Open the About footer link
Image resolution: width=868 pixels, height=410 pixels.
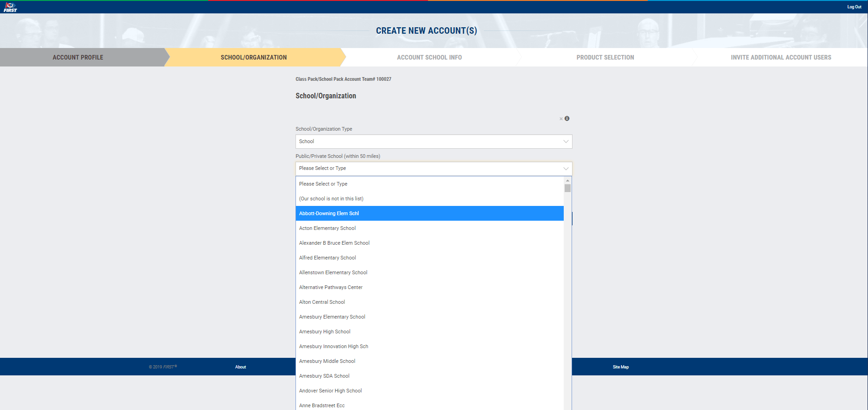coord(241,367)
